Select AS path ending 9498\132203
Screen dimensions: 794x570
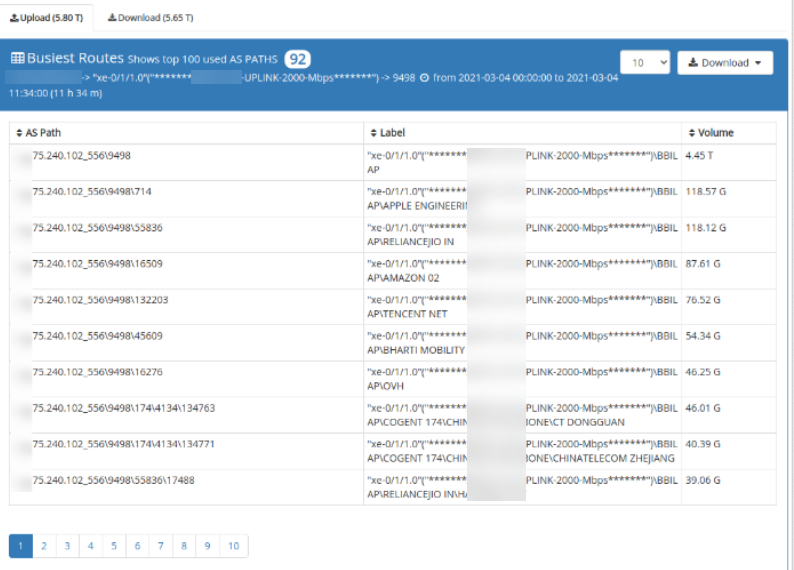[100, 300]
